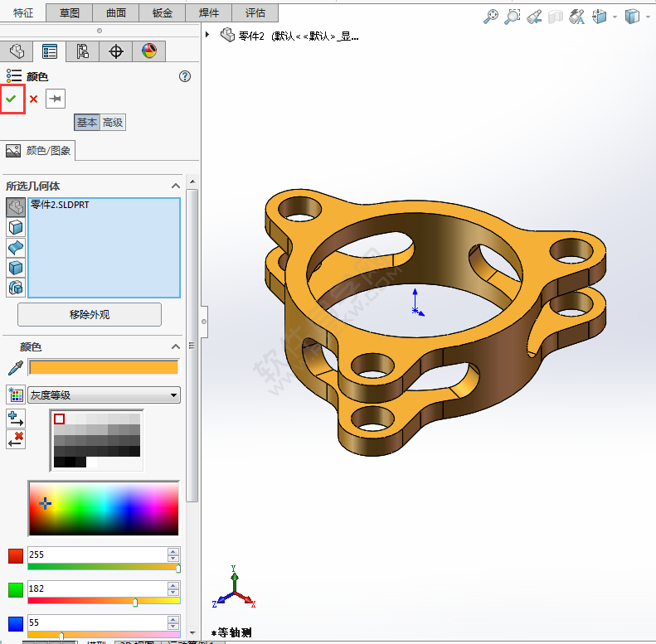The height and width of the screenshot is (644, 656).
Task: Open the 钣金 ribbon tab
Action: [x=163, y=13]
